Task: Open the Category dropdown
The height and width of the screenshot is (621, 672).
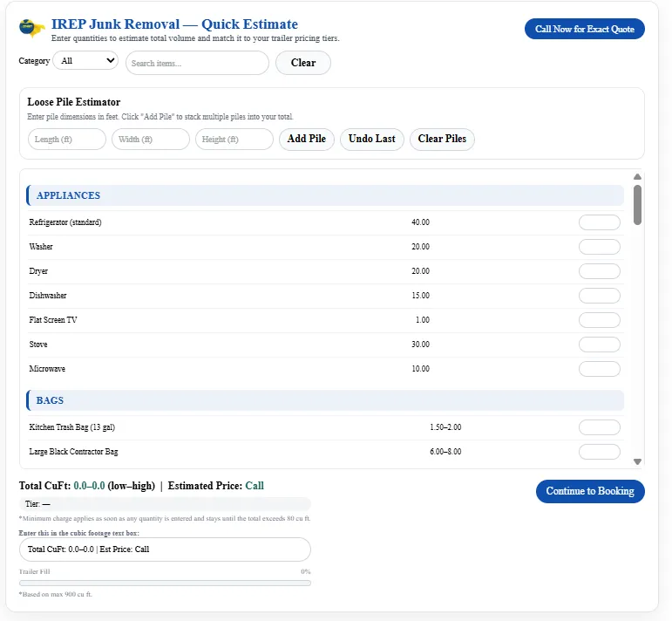Action: pyautogui.click(x=85, y=60)
